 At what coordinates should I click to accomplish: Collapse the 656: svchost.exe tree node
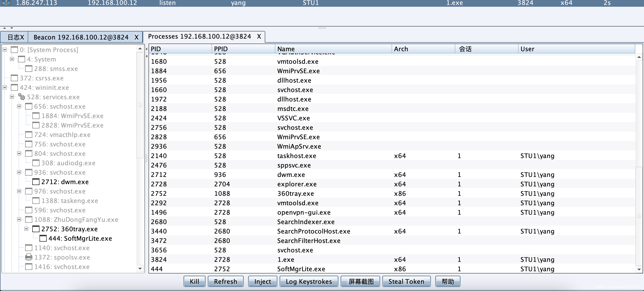click(x=19, y=106)
